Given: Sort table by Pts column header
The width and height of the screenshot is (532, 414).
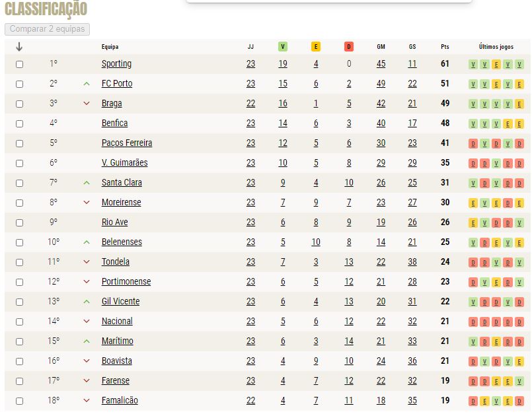Looking at the screenshot, I should coord(445,47).
